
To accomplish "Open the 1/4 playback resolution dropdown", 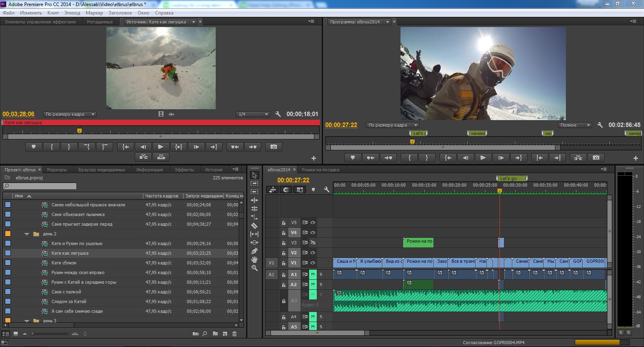I will (x=253, y=114).
